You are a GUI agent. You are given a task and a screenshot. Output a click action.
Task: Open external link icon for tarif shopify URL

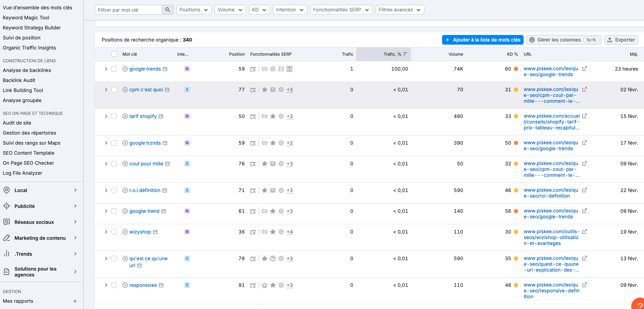tap(584, 116)
